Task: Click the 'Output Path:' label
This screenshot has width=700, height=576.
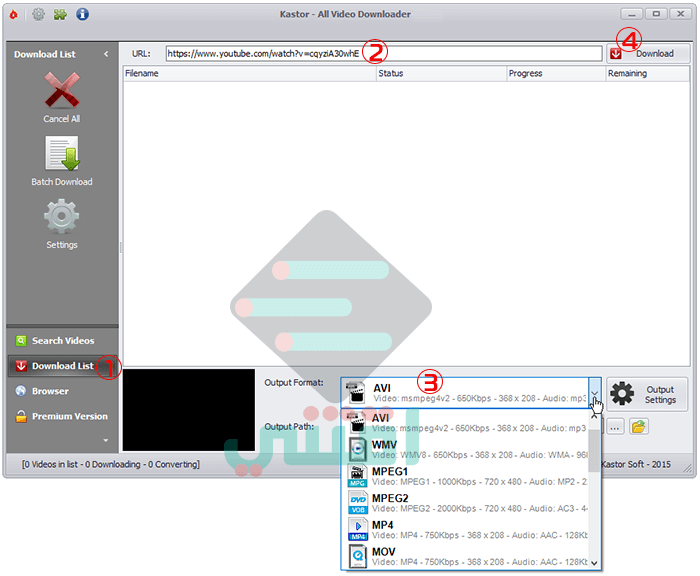Action: (289, 427)
